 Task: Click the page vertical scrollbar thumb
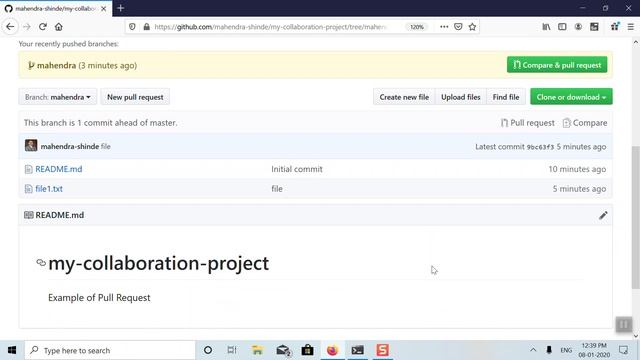coord(636,217)
